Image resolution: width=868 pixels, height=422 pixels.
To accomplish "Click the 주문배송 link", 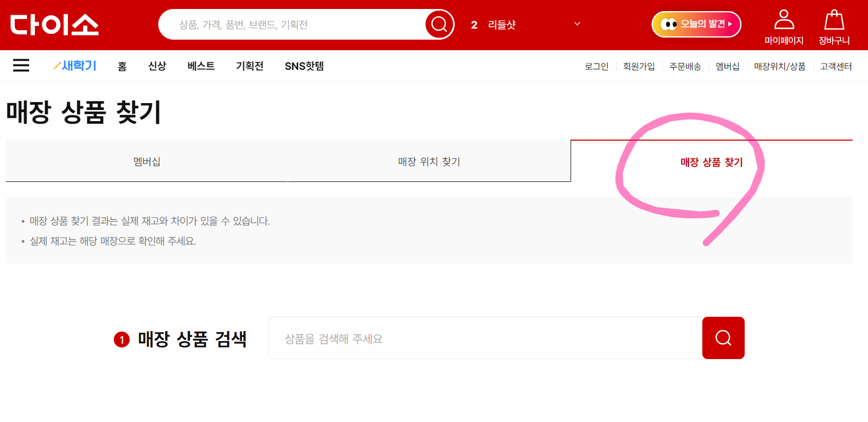I will click(x=685, y=66).
